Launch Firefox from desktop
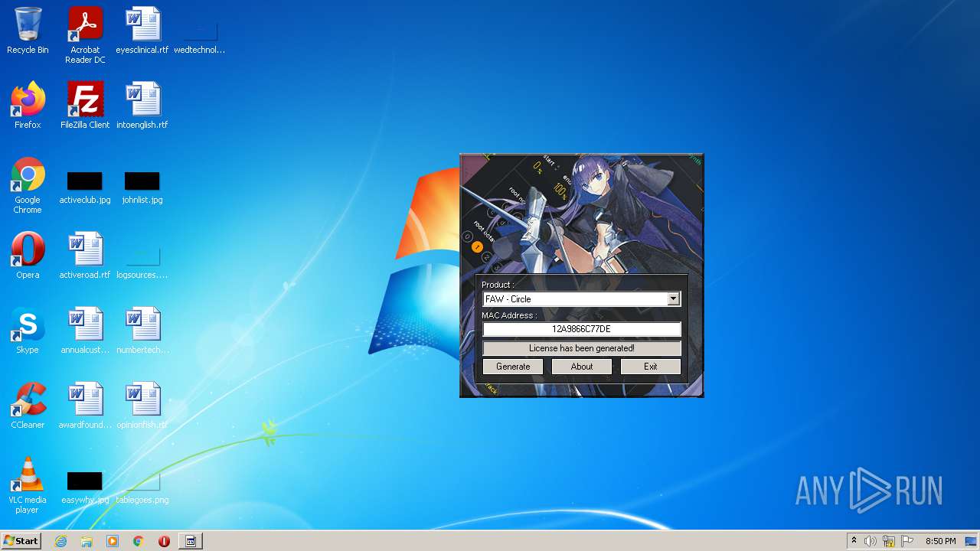Screen dimensions: 980x551 pos(28,106)
